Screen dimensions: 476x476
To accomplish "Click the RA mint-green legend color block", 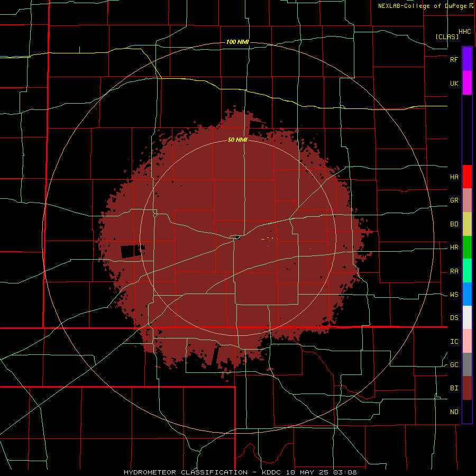I will [x=467, y=270].
